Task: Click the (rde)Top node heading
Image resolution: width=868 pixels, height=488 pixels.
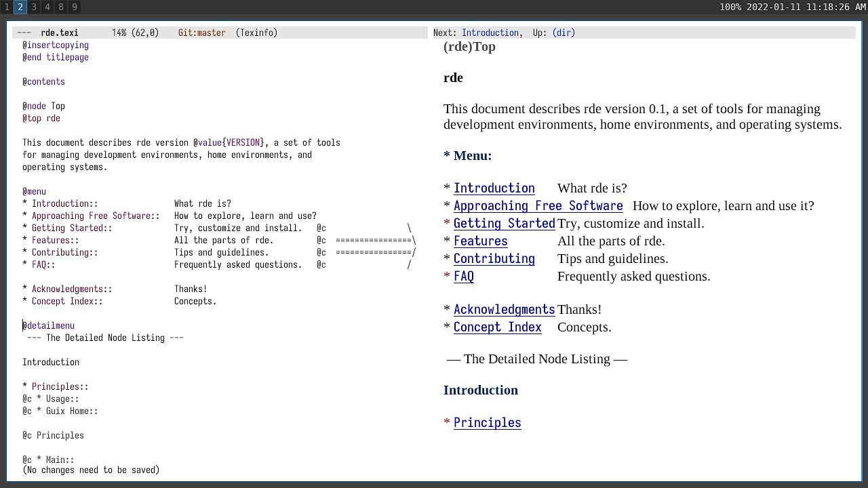Action: tap(469, 47)
